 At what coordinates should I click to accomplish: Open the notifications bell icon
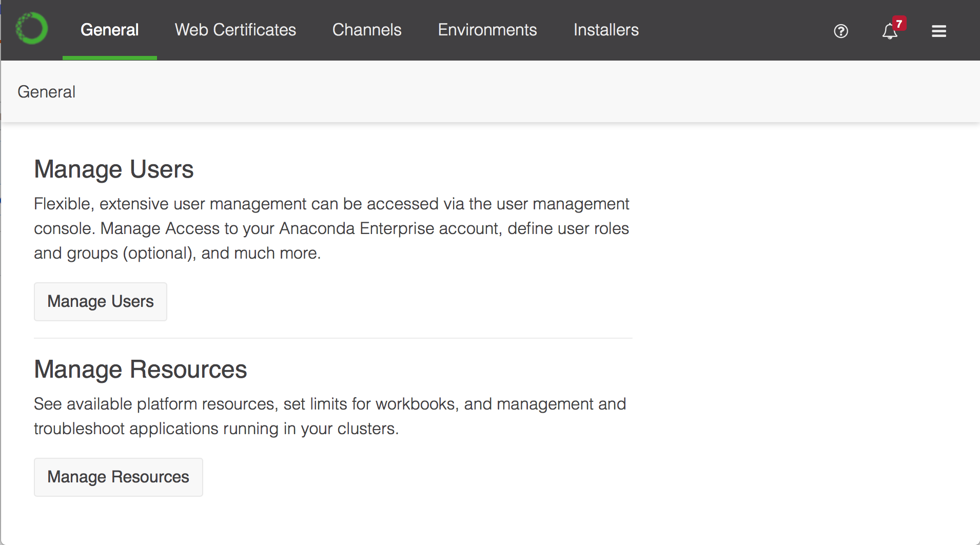click(890, 32)
